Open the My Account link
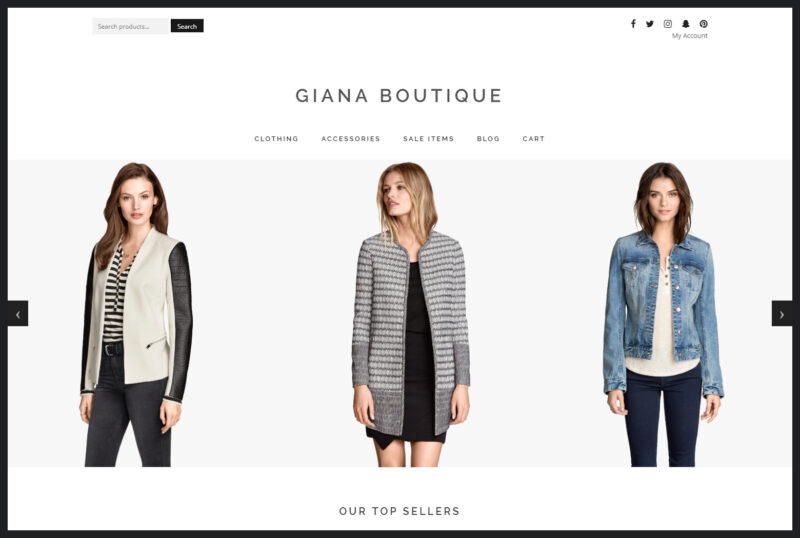The width and height of the screenshot is (800, 538). [689, 36]
